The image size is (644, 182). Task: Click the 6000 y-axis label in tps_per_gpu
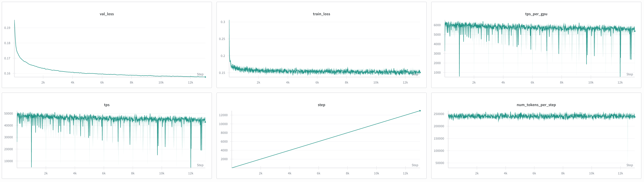click(x=437, y=25)
